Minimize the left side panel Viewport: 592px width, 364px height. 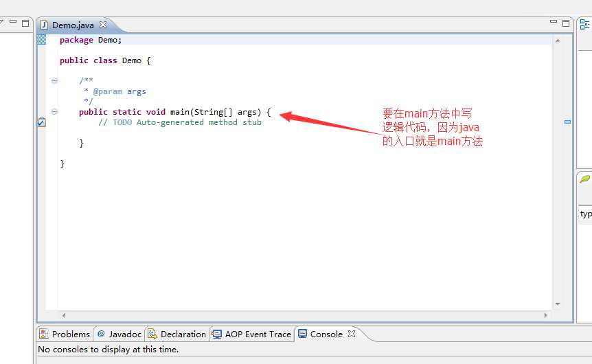coord(13,22)
